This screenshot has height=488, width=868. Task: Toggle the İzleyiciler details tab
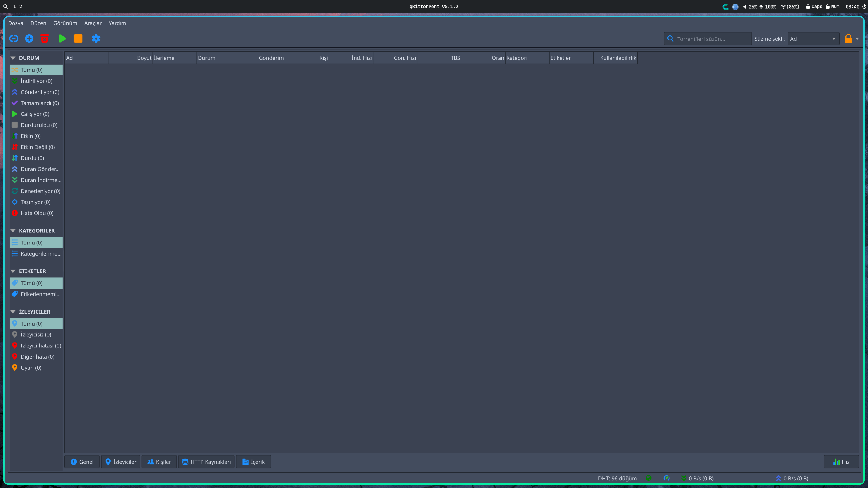click(121, 462)
